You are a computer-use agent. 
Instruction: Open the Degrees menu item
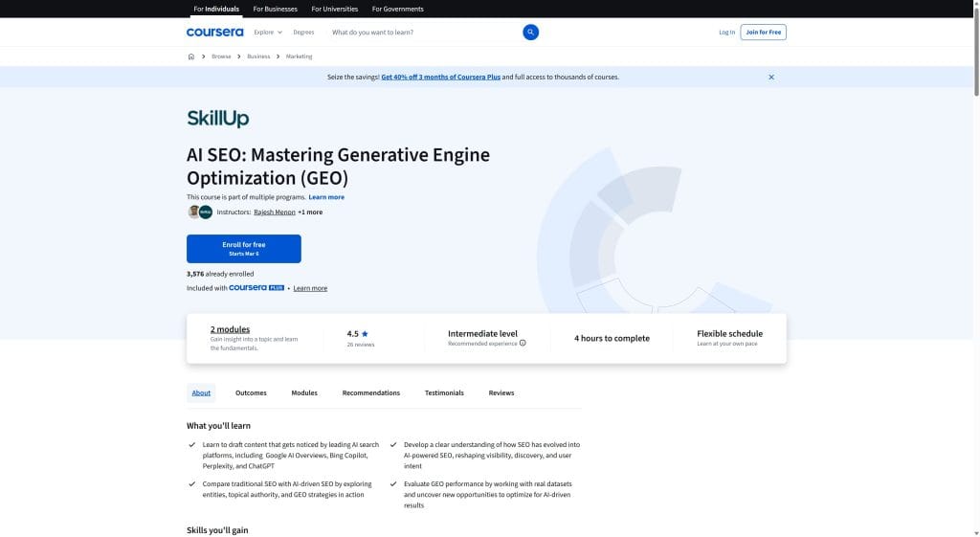(x=303, y=32)
